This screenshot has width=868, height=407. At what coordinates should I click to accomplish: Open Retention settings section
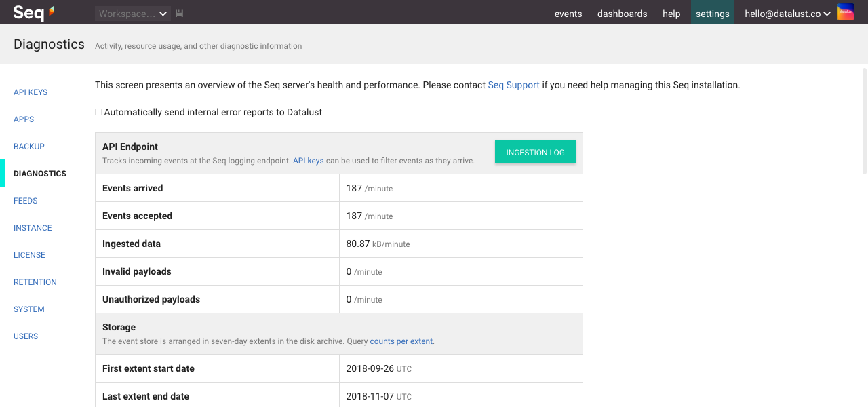pyautogui.click(x=35, y=282)
